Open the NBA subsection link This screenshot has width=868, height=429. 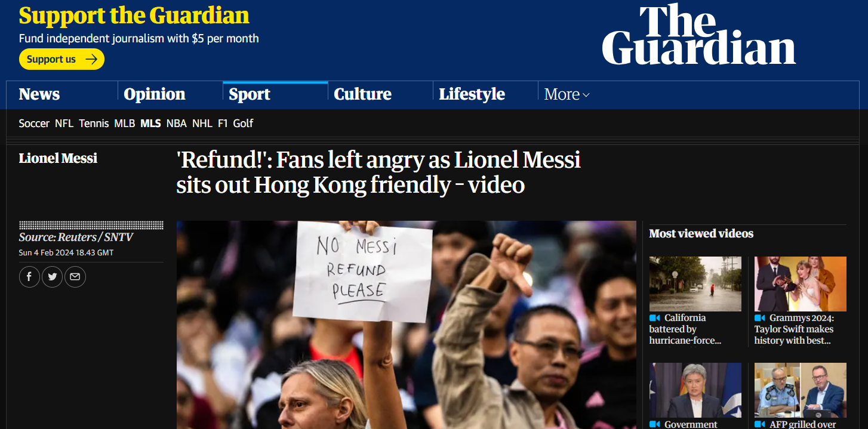pyautogui.click(x=176, y=124)
